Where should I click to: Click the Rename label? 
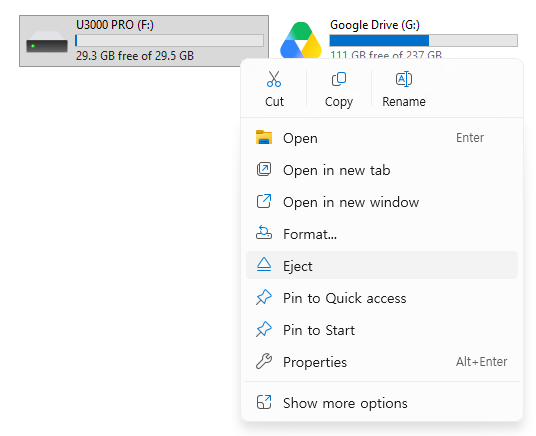pyautogui.click(x=404, y=102)
